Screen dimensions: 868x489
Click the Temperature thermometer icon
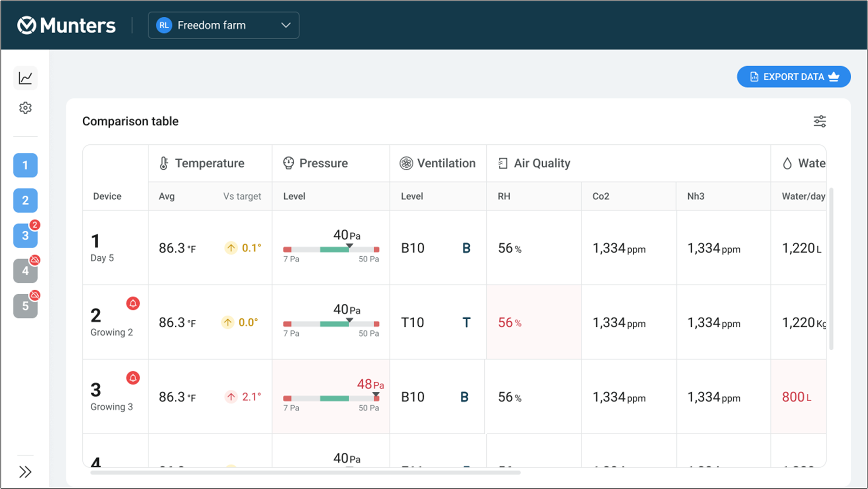coord(164,163)
